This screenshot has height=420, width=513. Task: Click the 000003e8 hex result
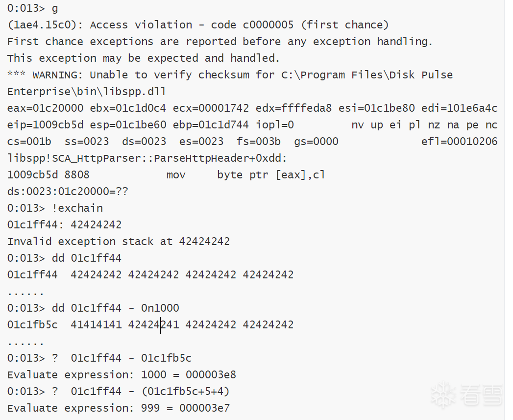pos(211,375)
